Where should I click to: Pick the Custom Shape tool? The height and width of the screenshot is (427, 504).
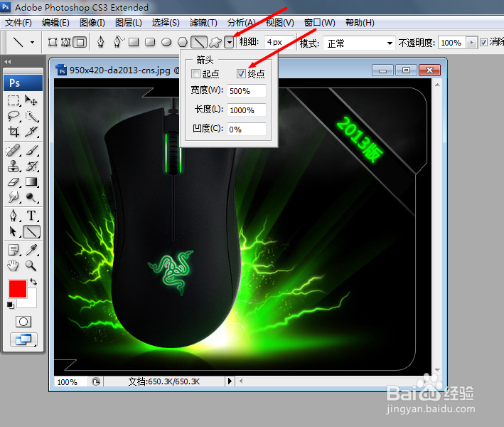[x=215, y=42]
